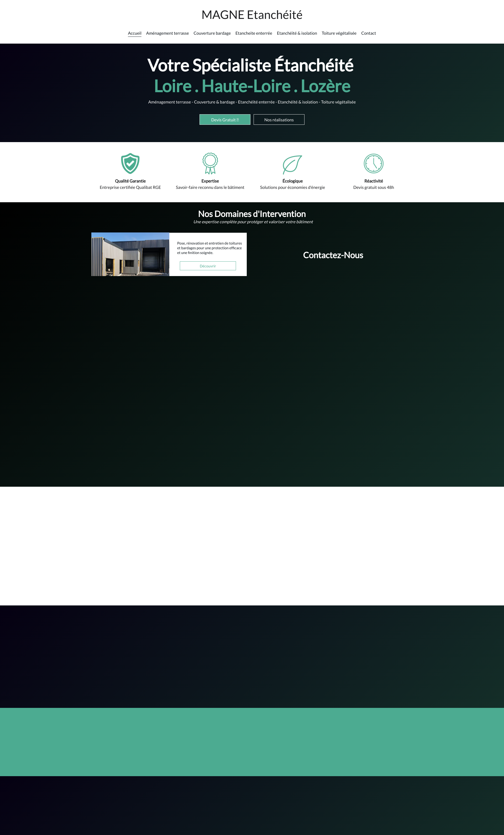Click the Contactez-Nous heading
The width and height of the screenshot is (504, 835).
coord(333,255)
